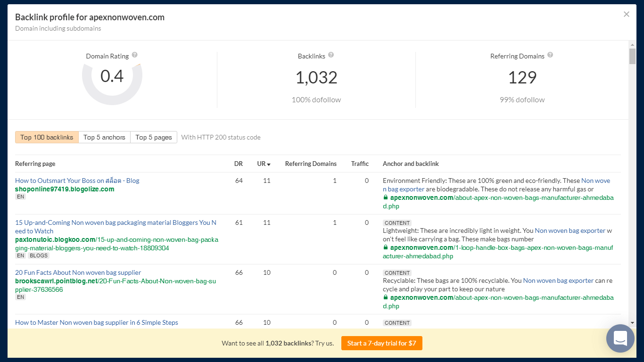Click the Traffic column header
The image size is (644, 362).
click(360, 164)
